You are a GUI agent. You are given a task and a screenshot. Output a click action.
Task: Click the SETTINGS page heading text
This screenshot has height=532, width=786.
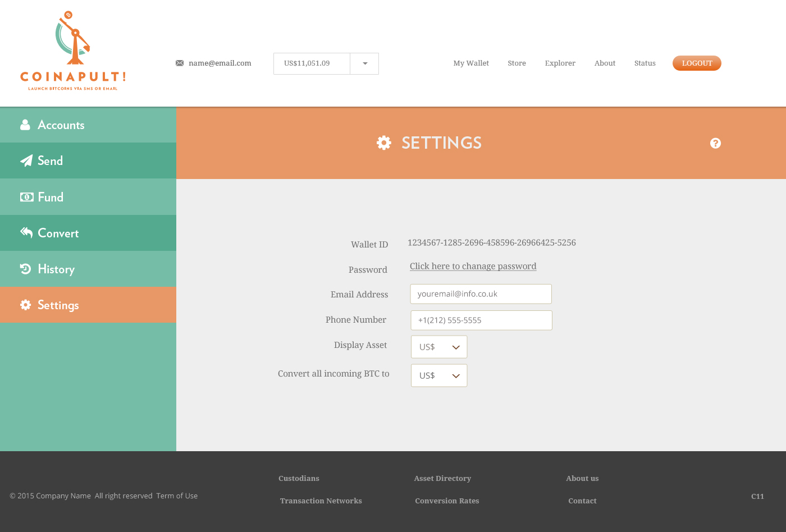click(x=441, y=143)
